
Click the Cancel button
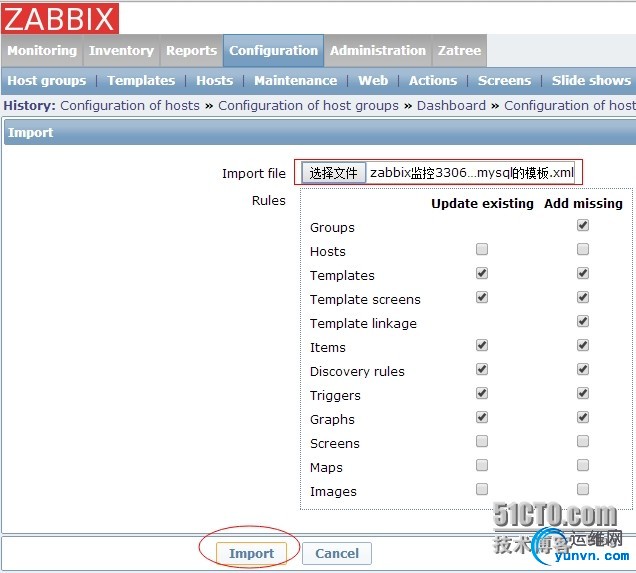337,554
